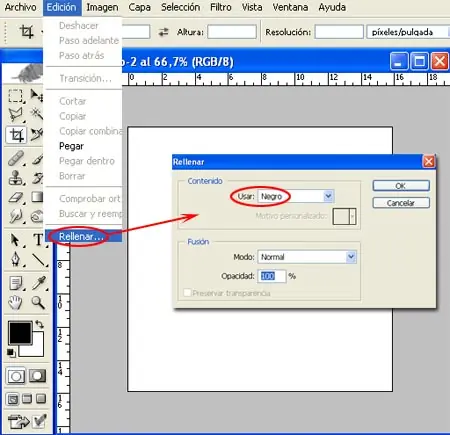Select the Hand tool
Image resolution: width=450 pixels, height=435 pixels.
(x=15, y=303)
